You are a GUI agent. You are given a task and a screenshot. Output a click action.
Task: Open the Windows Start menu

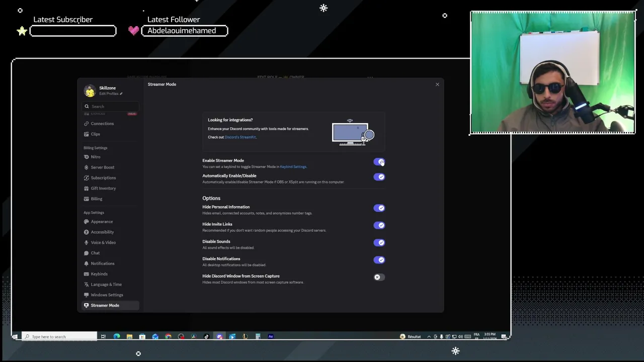[15, 336]
